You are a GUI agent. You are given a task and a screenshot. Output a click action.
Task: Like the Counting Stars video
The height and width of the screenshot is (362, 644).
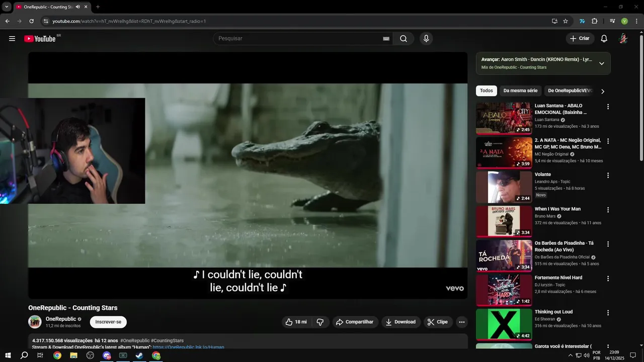click(x=296, y=322)
